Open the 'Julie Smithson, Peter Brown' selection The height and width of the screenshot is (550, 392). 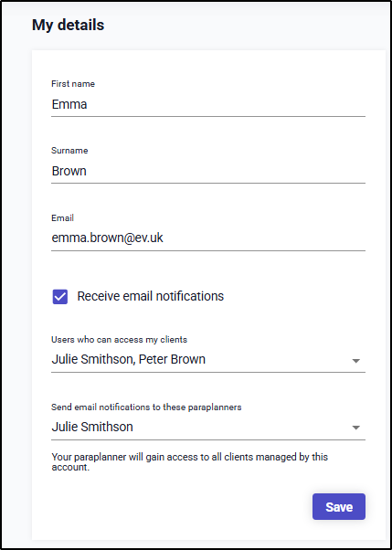pyautogui.click(x=208, y=360)
